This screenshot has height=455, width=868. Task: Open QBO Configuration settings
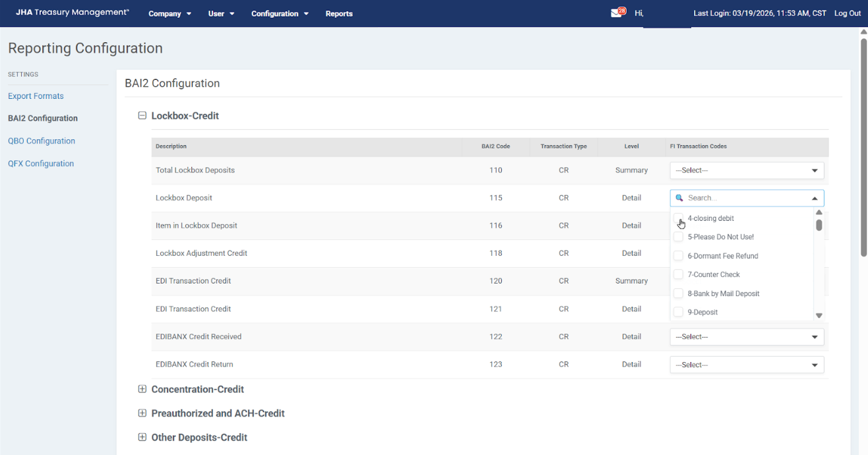42,140
